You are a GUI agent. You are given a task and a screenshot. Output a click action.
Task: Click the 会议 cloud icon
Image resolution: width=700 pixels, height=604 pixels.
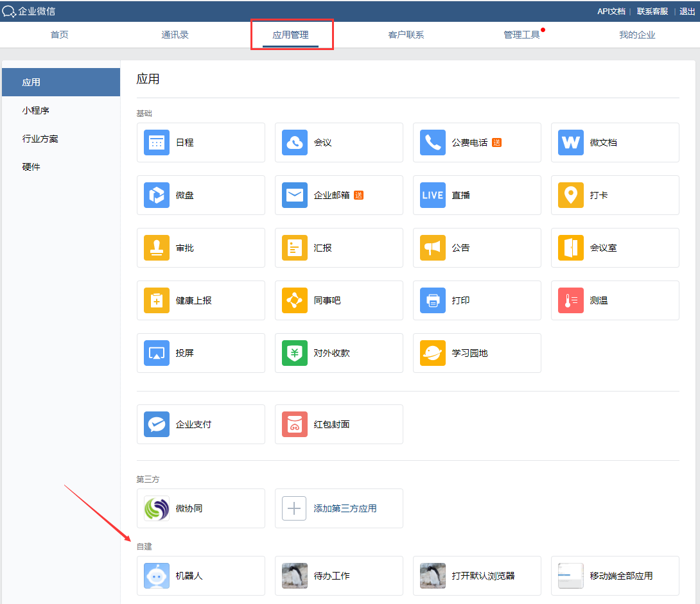[x=295, y=142]
